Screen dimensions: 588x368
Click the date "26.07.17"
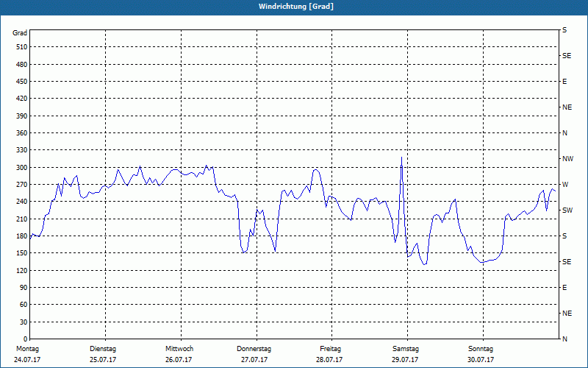pyautogui.click(x=179, y=360)
